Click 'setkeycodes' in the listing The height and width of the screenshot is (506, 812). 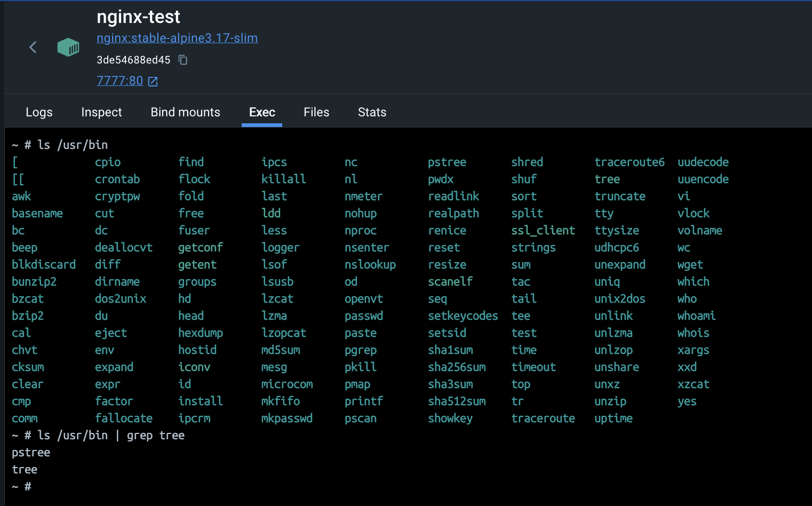point(463,316)
